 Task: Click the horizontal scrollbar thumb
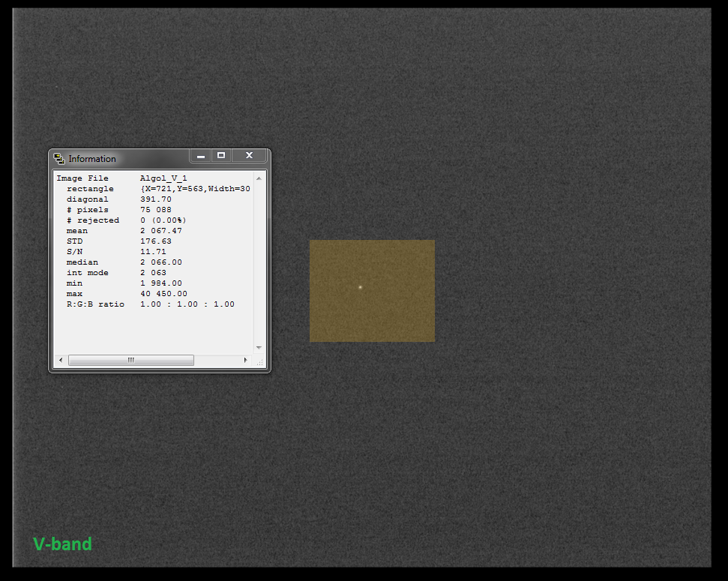[x=131, y=361]
